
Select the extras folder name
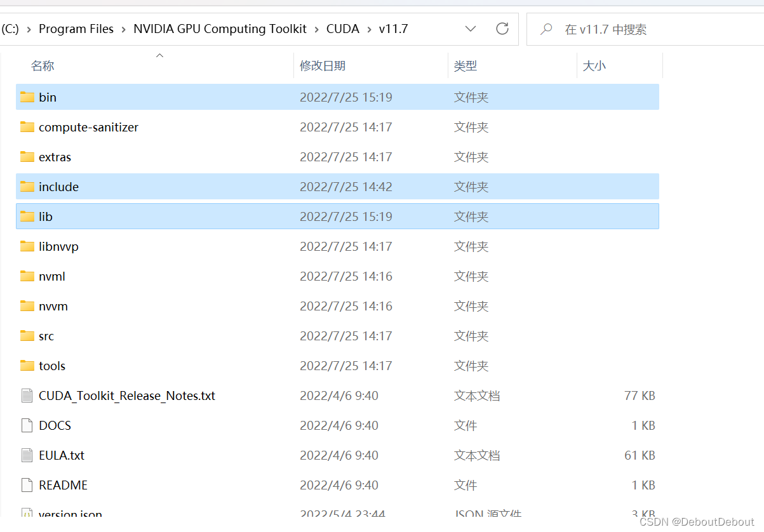[55, 157]
